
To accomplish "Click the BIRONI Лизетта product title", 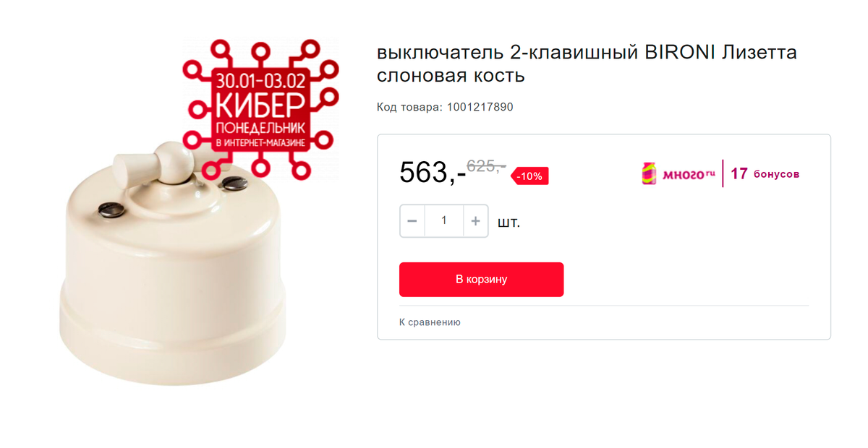I will pos(587,64).
